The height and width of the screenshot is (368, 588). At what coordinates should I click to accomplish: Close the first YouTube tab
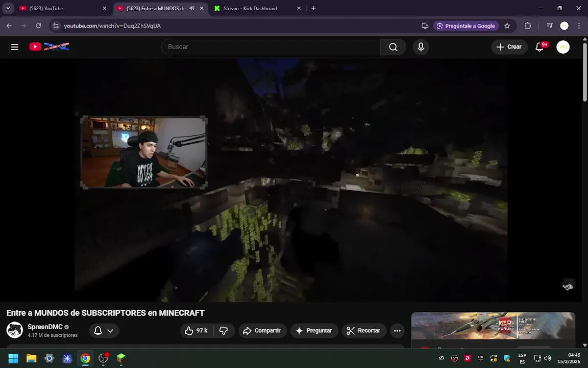tap(105, 8)
